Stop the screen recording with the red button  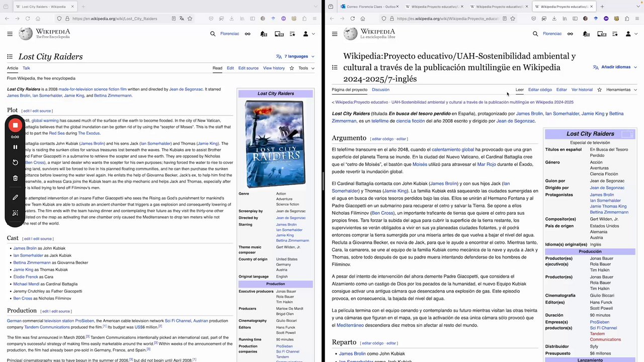pos(15,125)
